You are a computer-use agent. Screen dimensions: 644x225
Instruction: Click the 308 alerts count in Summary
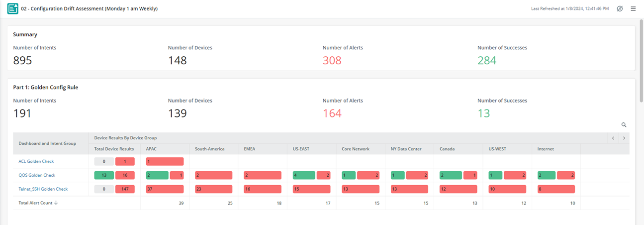click(332, 61)
